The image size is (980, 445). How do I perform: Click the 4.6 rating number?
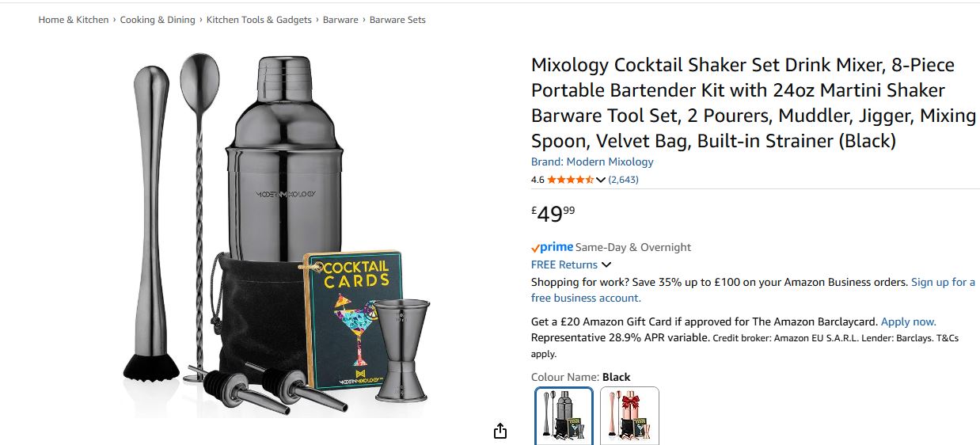[x=537, y=180]
